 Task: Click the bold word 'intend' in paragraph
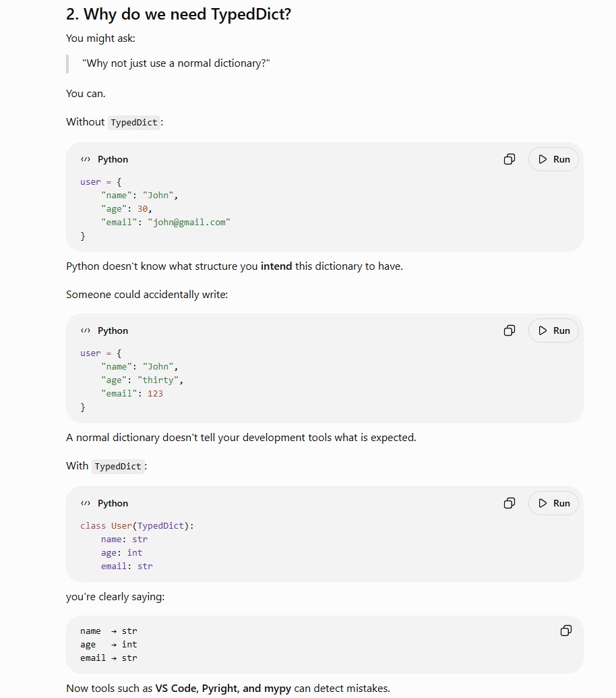tap(276, 266)
